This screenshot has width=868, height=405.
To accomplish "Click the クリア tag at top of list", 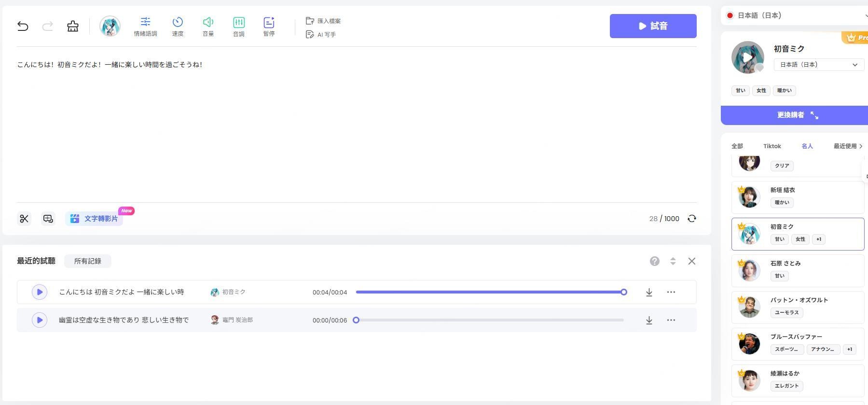I will (782, 166).
